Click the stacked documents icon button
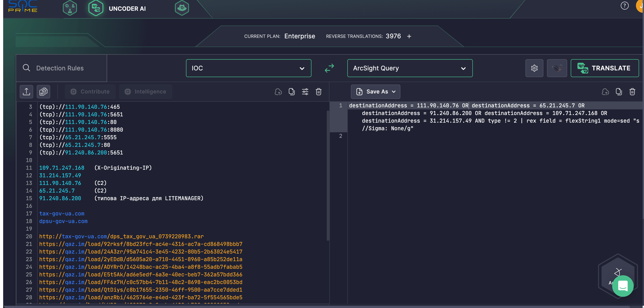644x308 pixels. [43, 91]
